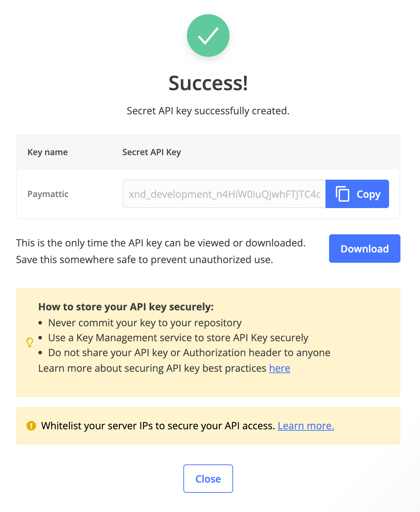Open the 'here' link about API key best practices
420x512 pixels.
pyautogui.click(x=280, y=368)
